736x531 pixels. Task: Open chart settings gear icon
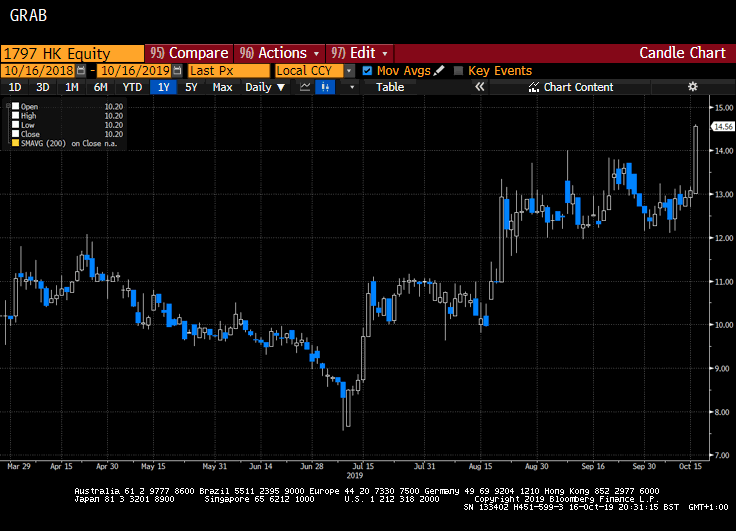pyautogui.click(x=692, y=87)
